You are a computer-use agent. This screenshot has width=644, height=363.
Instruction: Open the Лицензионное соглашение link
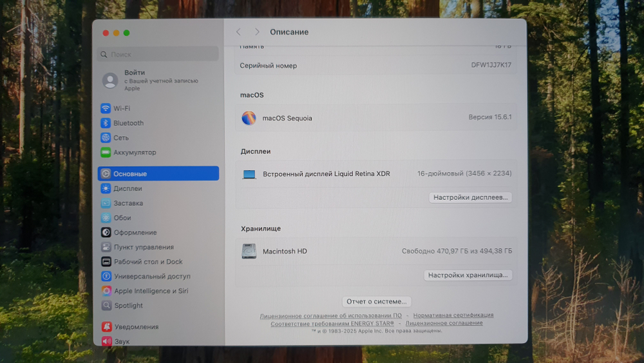coord(444,323)
